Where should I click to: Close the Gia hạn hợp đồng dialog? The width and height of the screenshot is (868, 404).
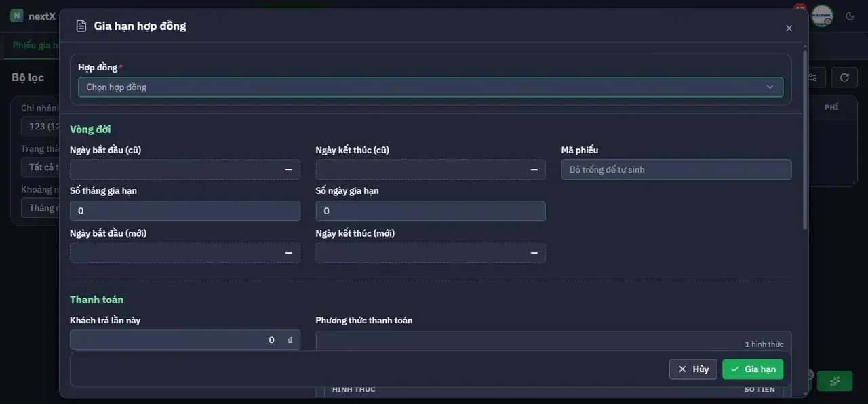coord(789,28)
